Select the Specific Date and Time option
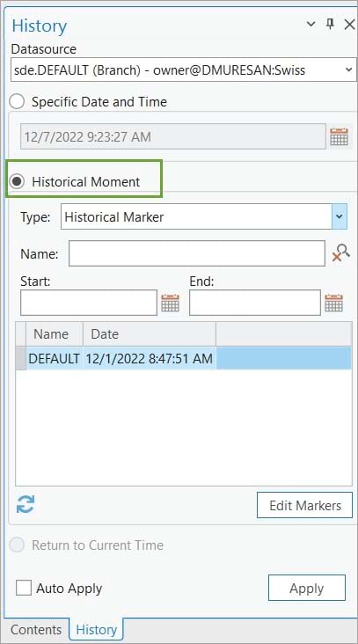 (x=17, y=101)
